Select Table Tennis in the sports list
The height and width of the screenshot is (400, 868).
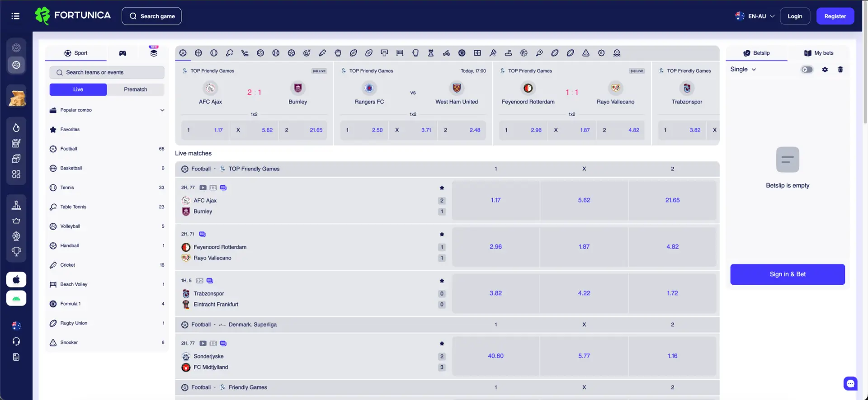[x=107, y=207]
